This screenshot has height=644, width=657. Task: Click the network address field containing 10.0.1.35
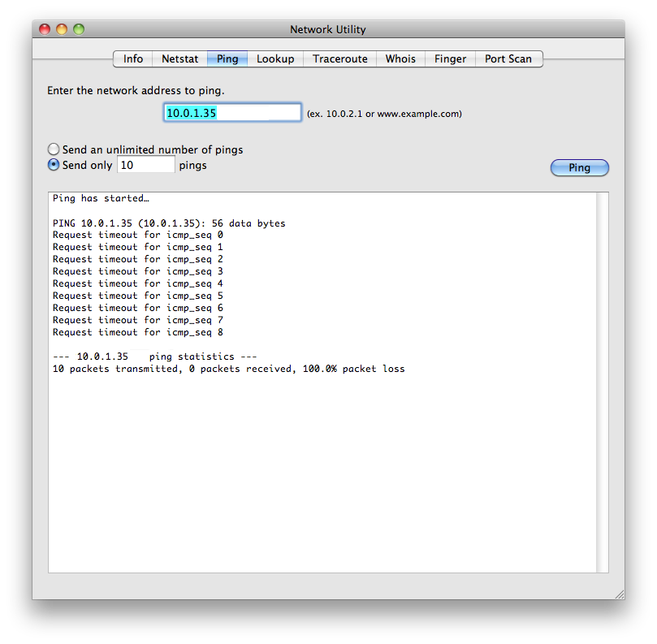click(x=232, y=113)
